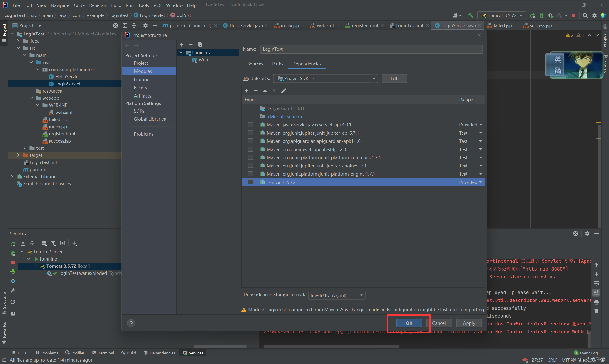Expand the target folder in project tree
This screenshot has width=609, height=364.
point(18,155)
